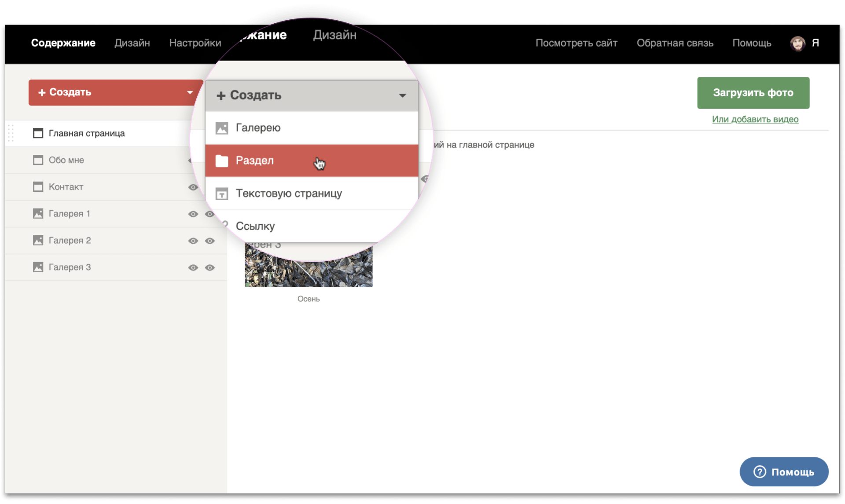The height and width of the screenshot is (504, 845).
Task: Grab the drag handle beside Главная страница
Action: 11,133
